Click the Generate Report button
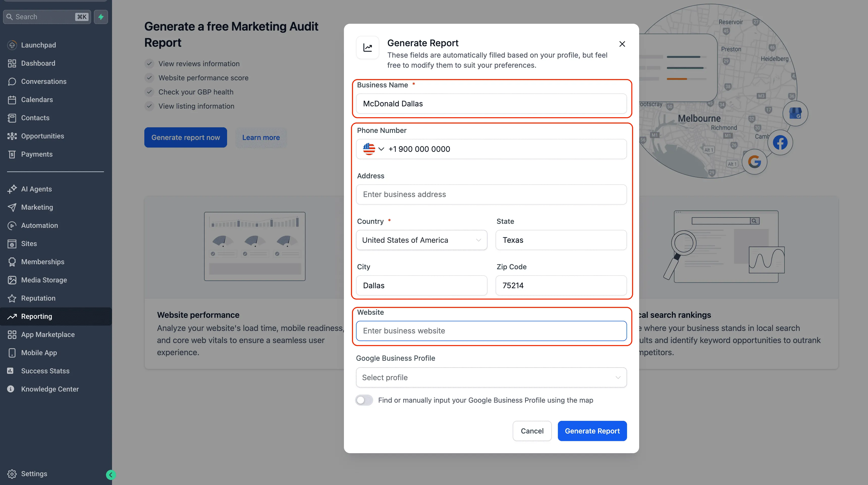This screenshot has width=868, height=485. (592, 431)
